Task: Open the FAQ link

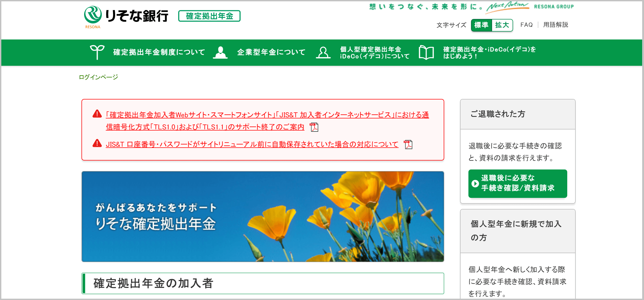Action: [x=527, y=25]
